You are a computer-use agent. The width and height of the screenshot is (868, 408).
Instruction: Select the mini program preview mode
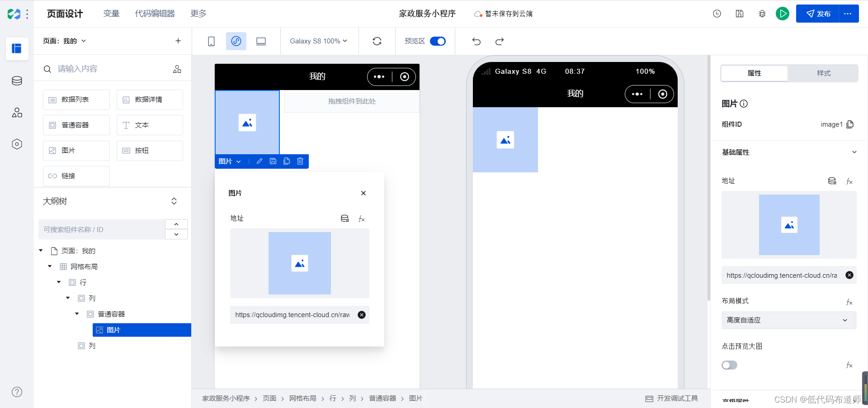tap(236, 41)
